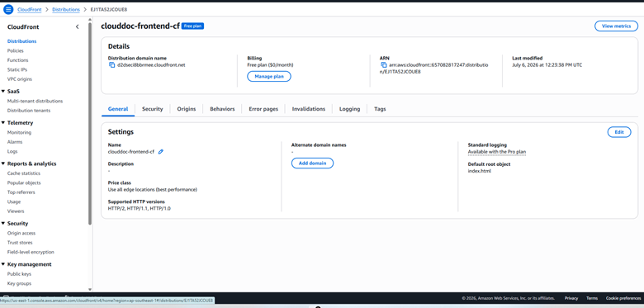644x308 pixels.
Task: Go to Distributions breadcrumb link
Action: tap(66, 9)
